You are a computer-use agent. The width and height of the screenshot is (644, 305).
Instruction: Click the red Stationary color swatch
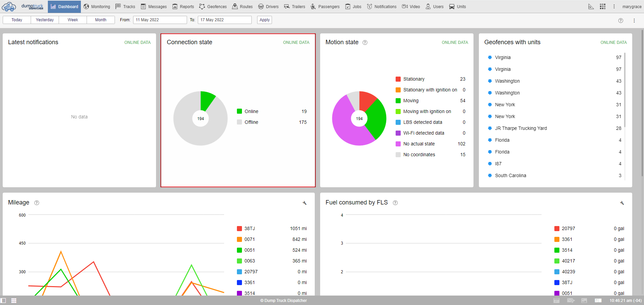[398, 79]
